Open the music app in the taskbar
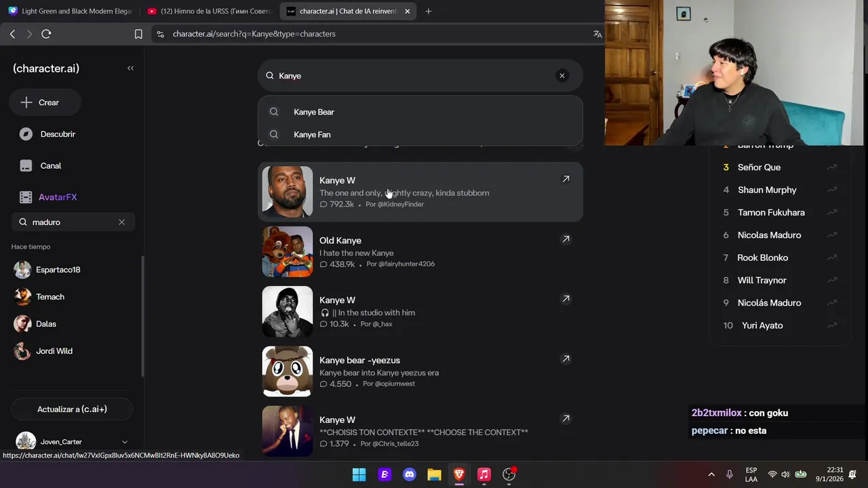 coord(484,474)
